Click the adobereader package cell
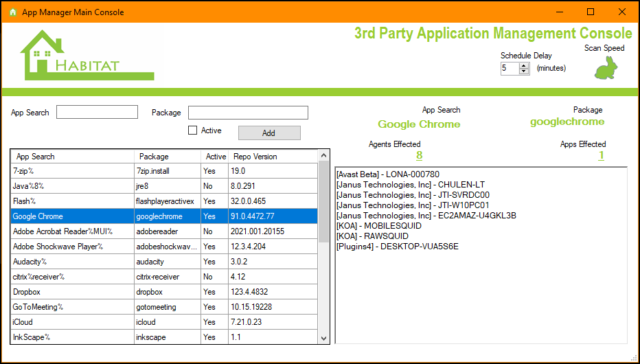This screenshot has width=640, height=364. [168, 231]
